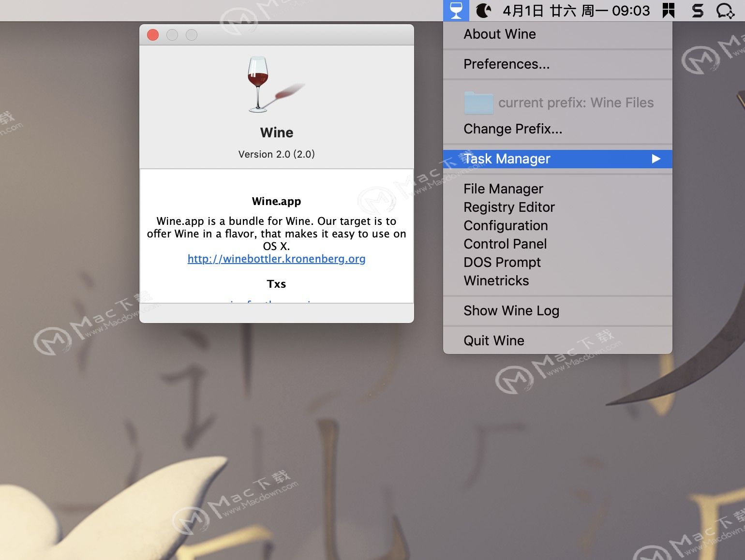Close the About Wine window
The image size is (745, 560).
(153, 35)
